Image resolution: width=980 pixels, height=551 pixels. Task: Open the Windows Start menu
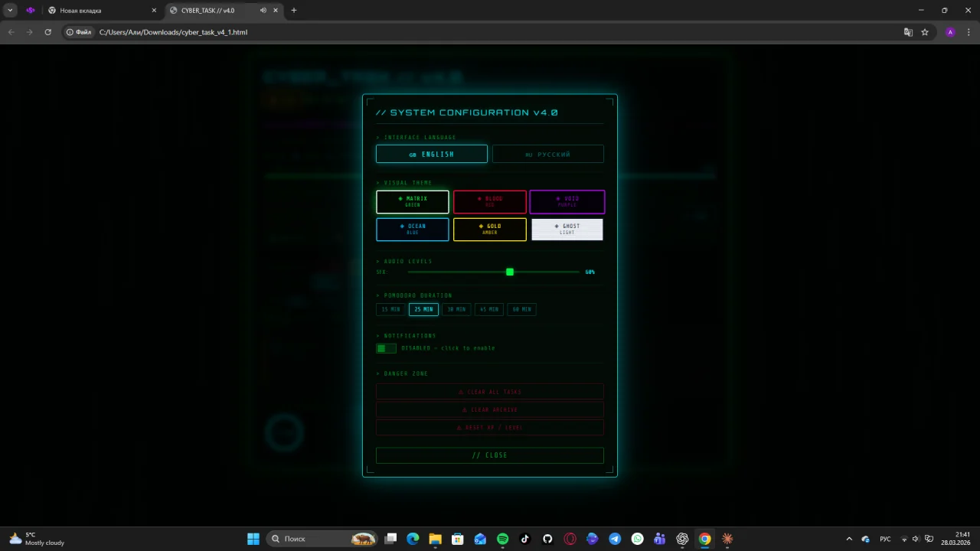(x=253, y=539)
